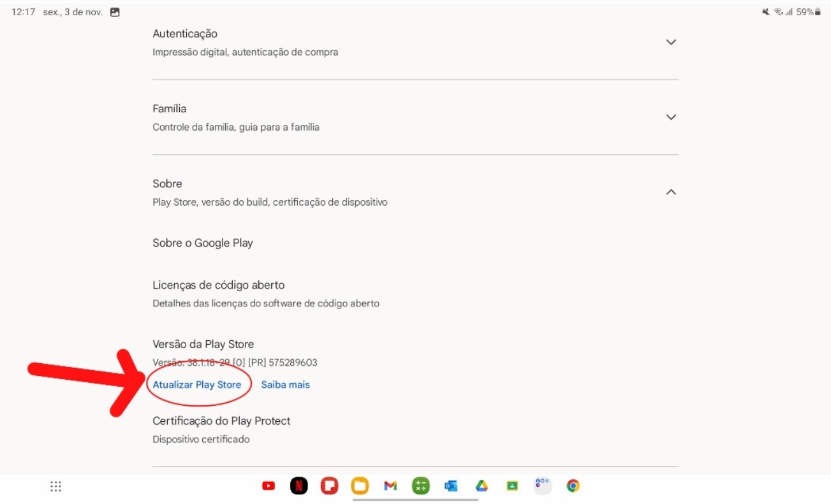Open Google Drive from the taskbar
831x504 pixels.
point(482,486)
